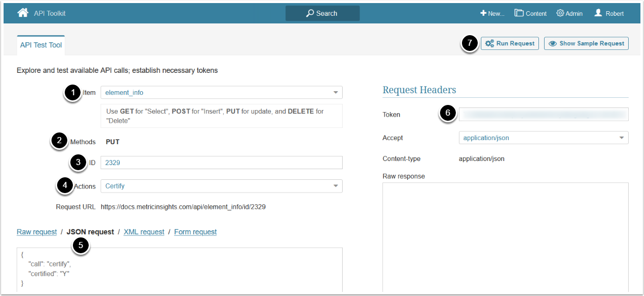Image resolution: width=644 pixels, height=296 pixels.
Task: Switch to Form request view
Action: click(x=195, y=232)
